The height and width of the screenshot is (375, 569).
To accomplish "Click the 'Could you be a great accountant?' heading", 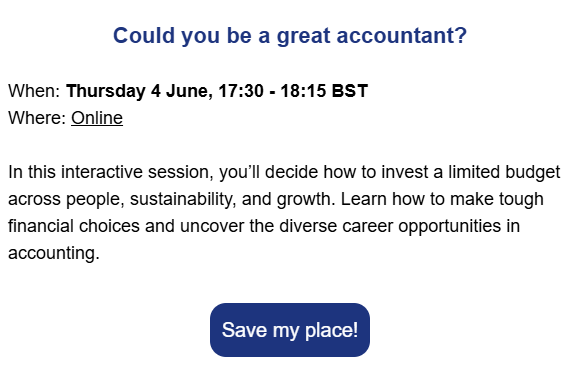I will pos(290,36).
